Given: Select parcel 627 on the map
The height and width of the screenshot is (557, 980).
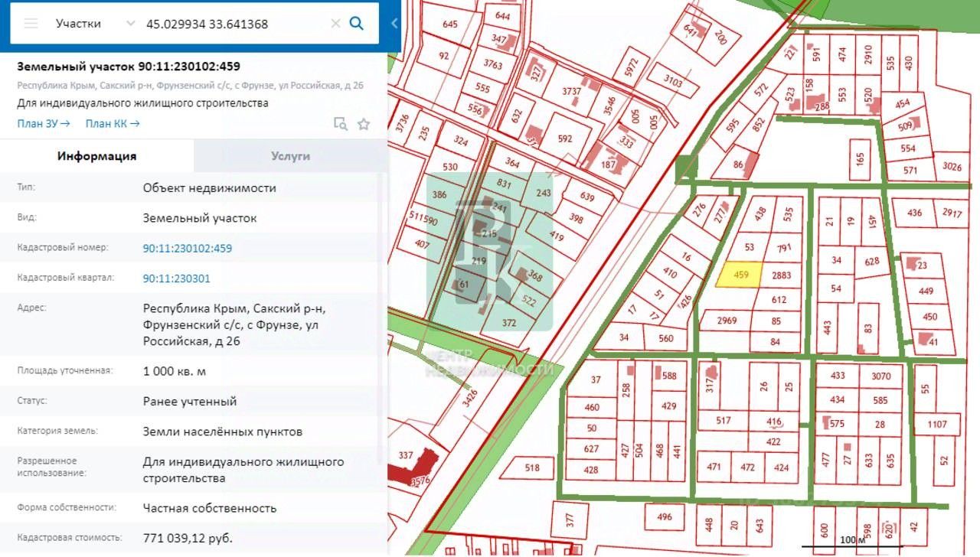Looking at the screenshot, I should pos(591,449).
